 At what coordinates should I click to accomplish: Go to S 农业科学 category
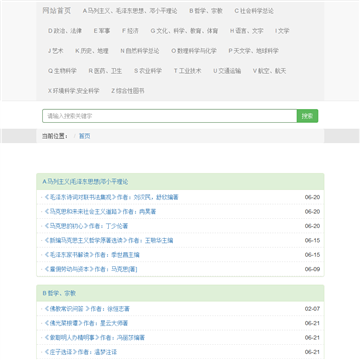click(148, 71)
